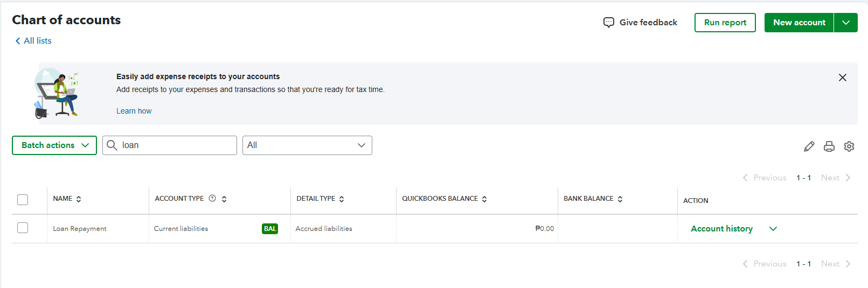This screenshot has height=288, width=868.
Task: Click the search field containing loan
Action: (x=176, y=145)
